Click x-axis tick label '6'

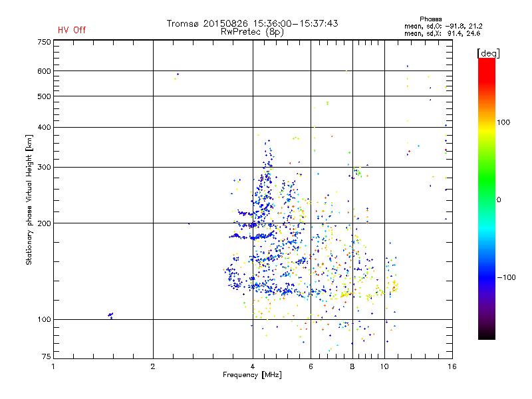[311, 366]
